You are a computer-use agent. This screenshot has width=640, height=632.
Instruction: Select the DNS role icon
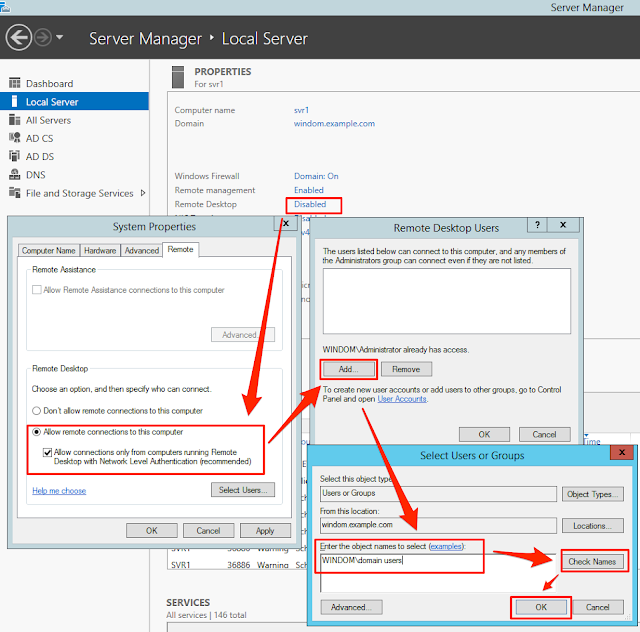[15, 175]
